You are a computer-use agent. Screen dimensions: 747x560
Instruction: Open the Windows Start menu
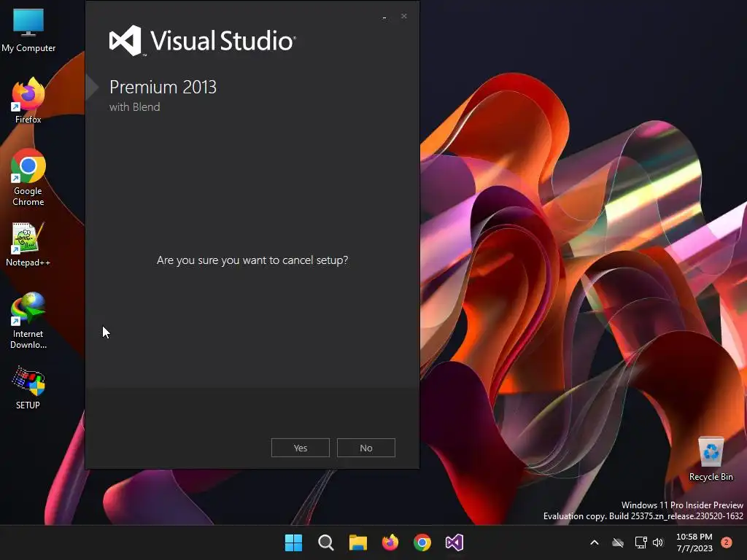point(293,542)
